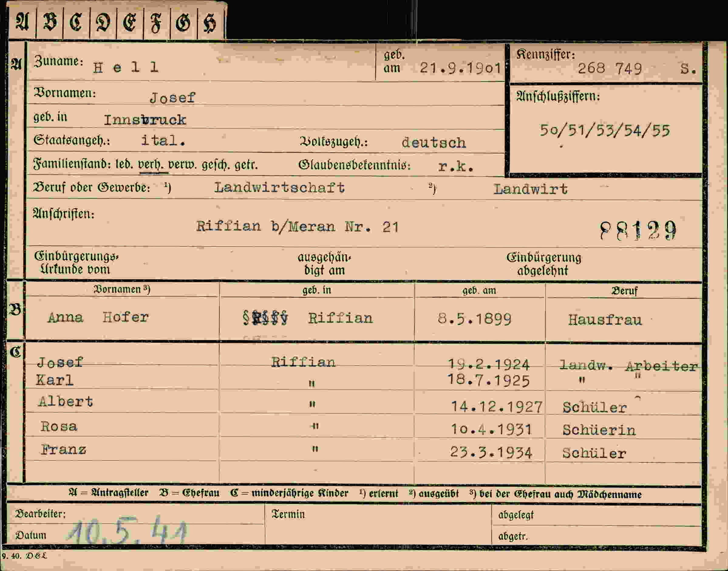Click index tab letter D at top
Viewport: 728px width, 571px height.
point(103,23)
